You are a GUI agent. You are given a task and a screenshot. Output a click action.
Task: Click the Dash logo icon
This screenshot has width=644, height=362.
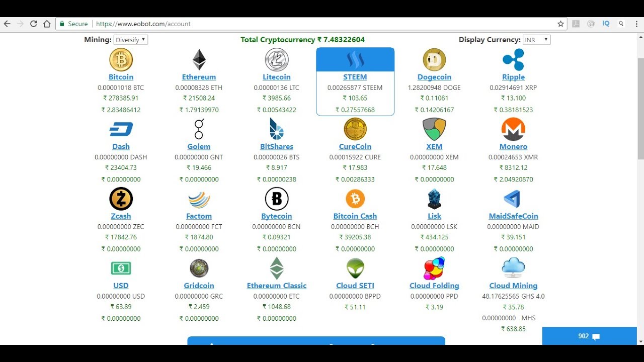pyautogui.click(x=121, y=129)
